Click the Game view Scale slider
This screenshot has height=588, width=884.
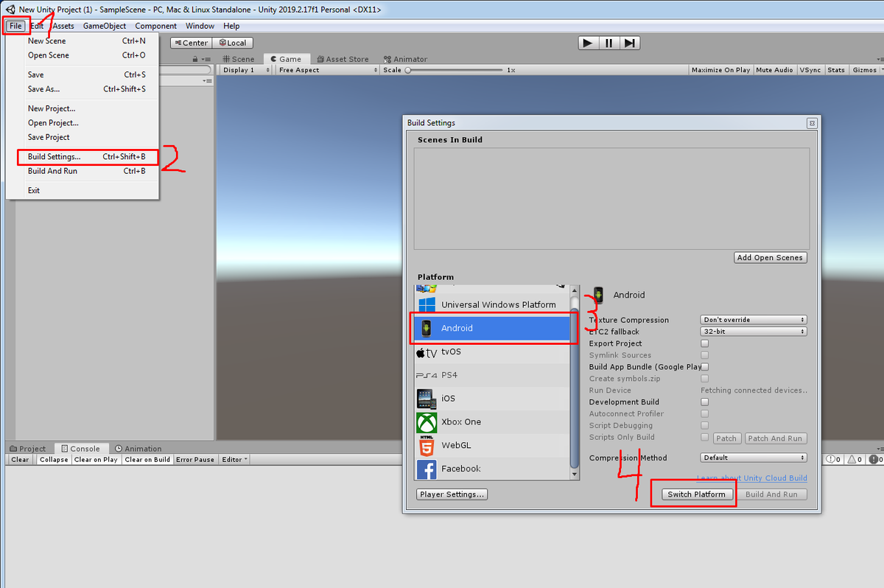pos(454,70)
